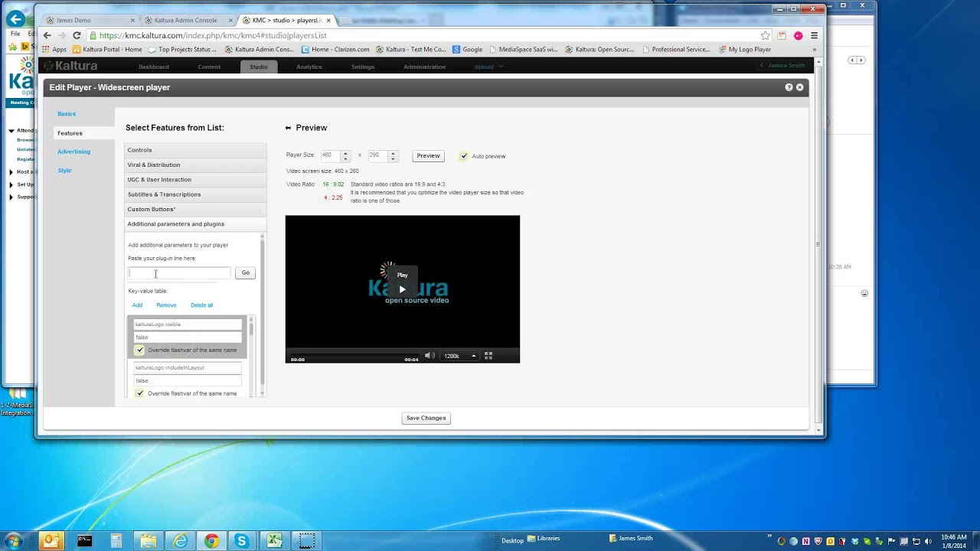Click the Chrome reload icon
This screenshot has height=551, width=980.
(77, 35)
